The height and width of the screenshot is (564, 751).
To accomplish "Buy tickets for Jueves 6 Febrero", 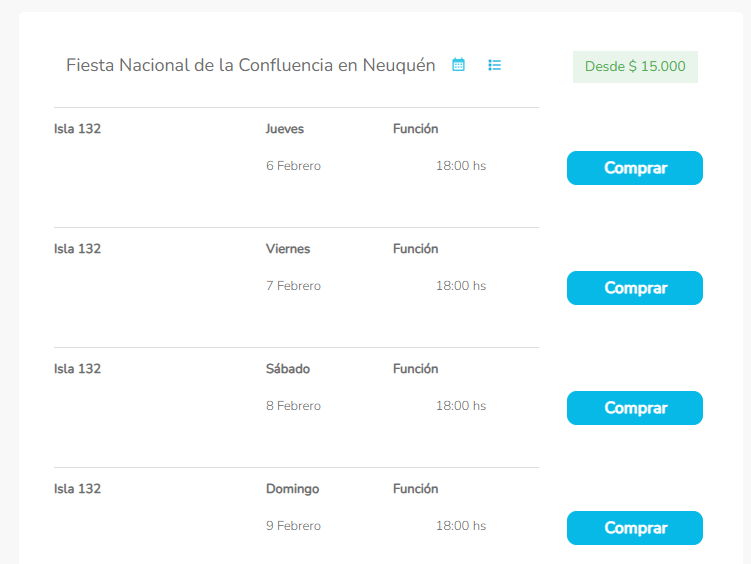I will pos(634,168).
